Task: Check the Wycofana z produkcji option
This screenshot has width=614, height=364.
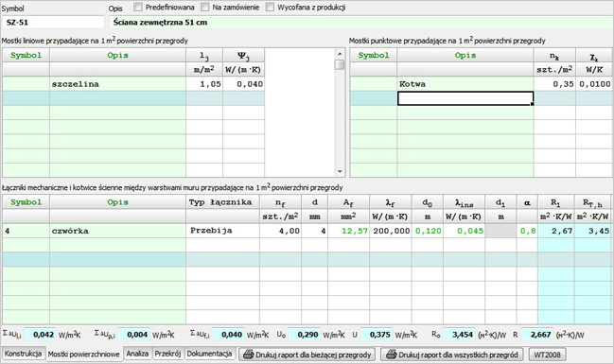Action: click(270, 7)
